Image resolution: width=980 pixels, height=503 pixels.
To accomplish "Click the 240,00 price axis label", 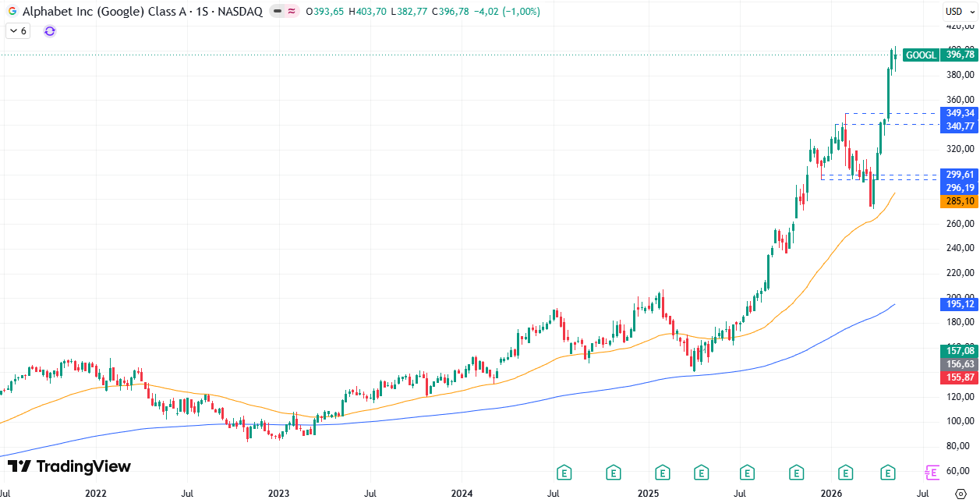I will click(x=961, y=249).
